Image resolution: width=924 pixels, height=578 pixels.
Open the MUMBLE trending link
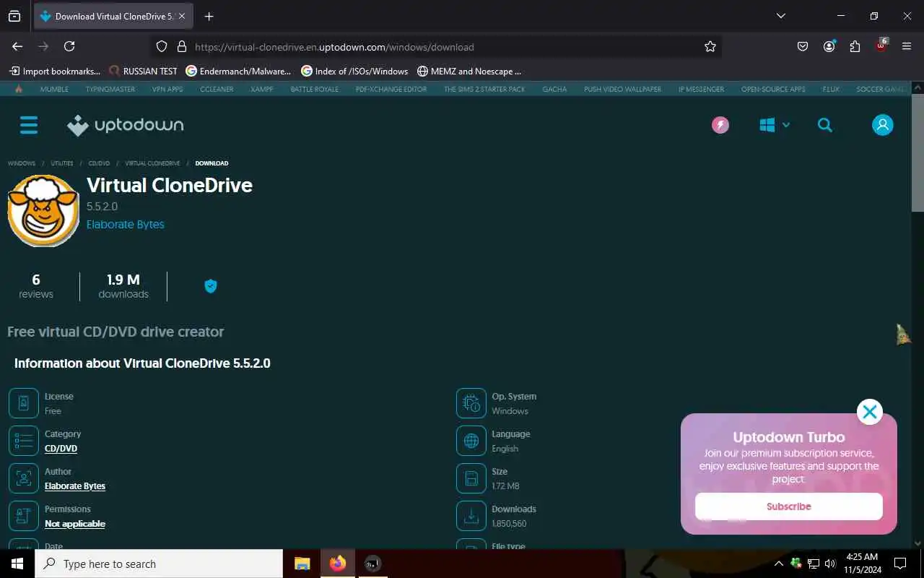pyautogui.click(x=54, y=89)
